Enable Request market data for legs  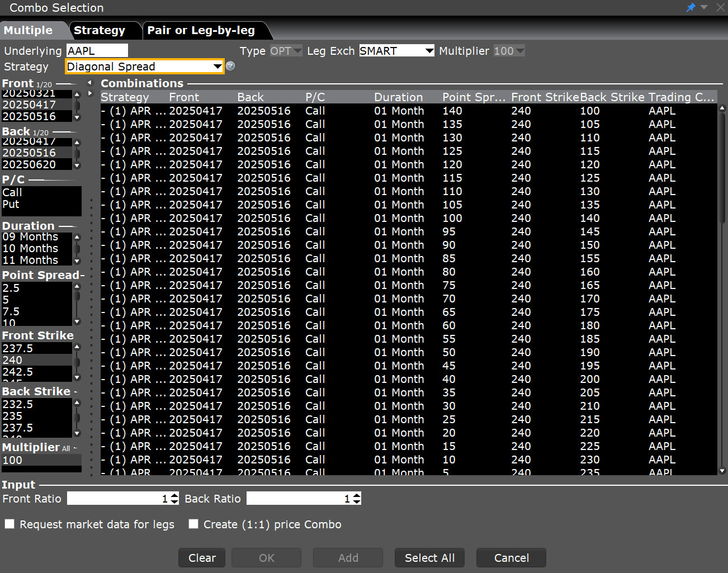click(x=10, y=524)
